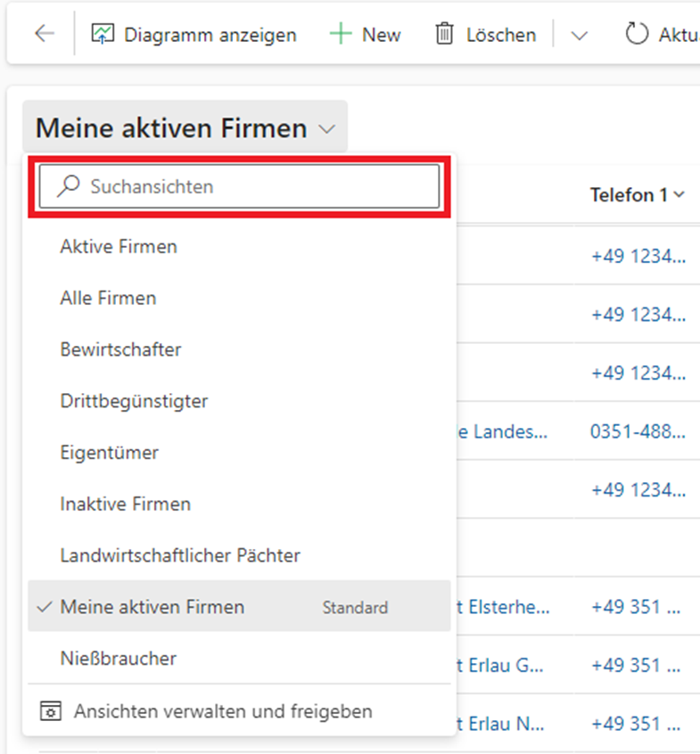Pick the Eigentümer view
The height and width of the screenshot is (754, 700).
pyautogui.click(x=109, y=453)
